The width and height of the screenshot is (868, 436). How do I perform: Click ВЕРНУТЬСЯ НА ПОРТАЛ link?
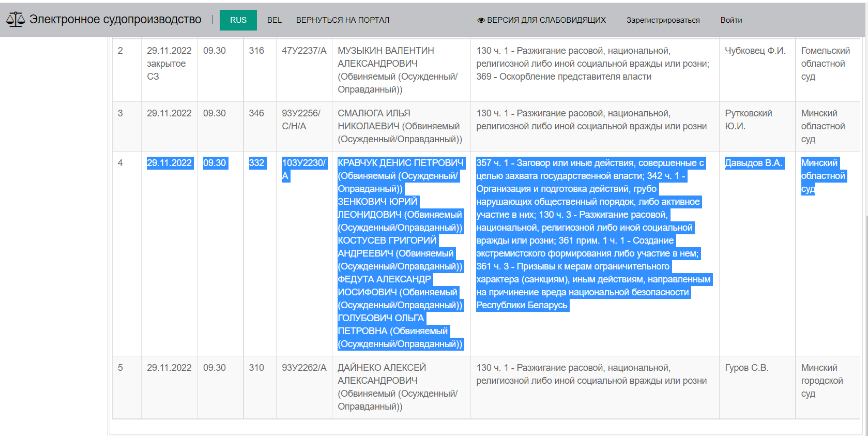coord(342,20)
